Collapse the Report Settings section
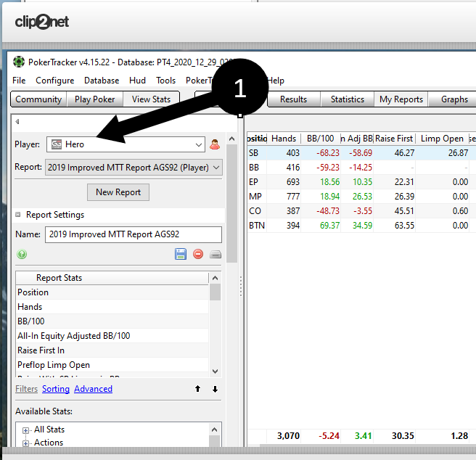476x460 pixels. tap(18, 215)
